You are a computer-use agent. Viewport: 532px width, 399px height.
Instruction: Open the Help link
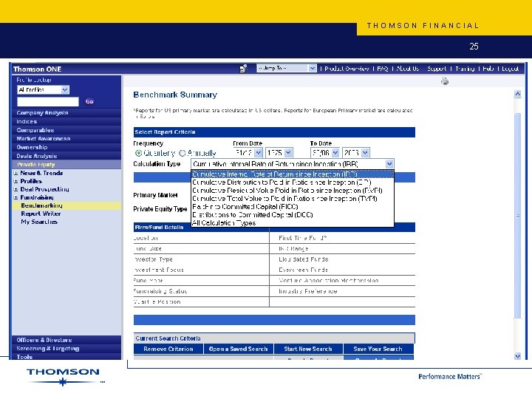[x=488, y=69]
